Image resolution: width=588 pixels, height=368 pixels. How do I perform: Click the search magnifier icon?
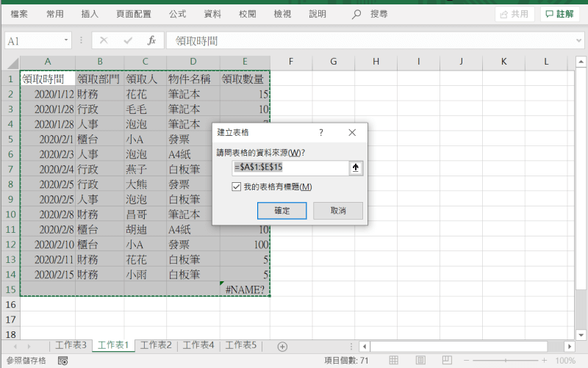click(x=356, y=14)
